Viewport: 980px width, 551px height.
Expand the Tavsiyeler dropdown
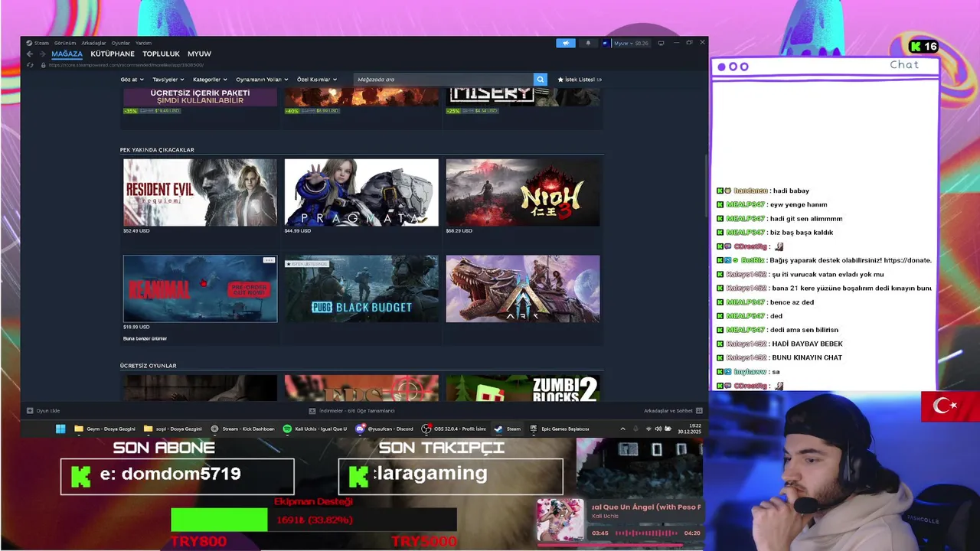coord(168,80)
